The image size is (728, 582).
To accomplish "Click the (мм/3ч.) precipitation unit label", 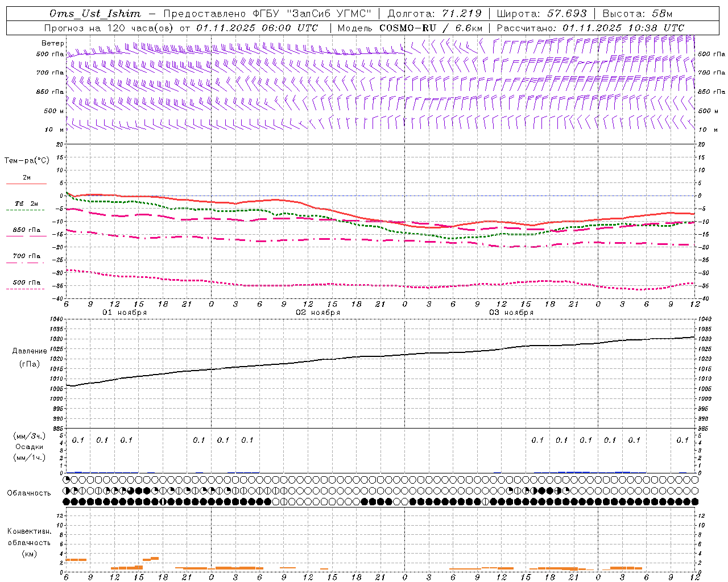I will (x=30, y=436).
